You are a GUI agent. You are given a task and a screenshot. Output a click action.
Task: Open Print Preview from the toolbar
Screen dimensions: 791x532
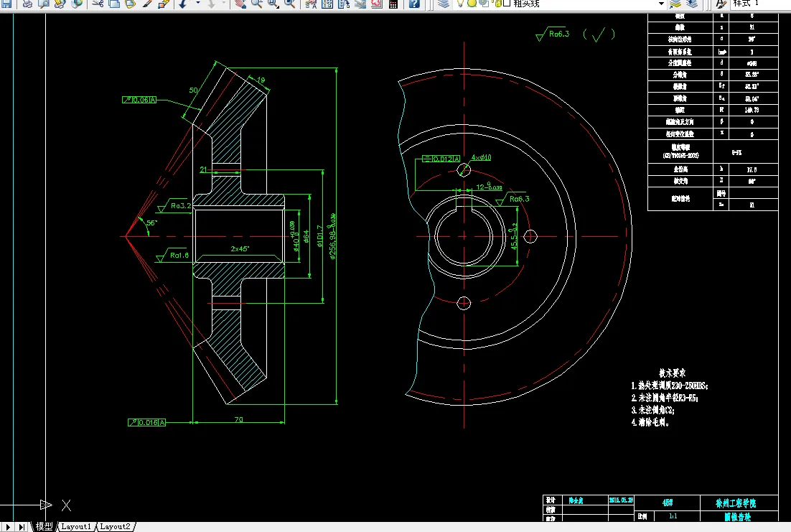click(x=43, y=4)
